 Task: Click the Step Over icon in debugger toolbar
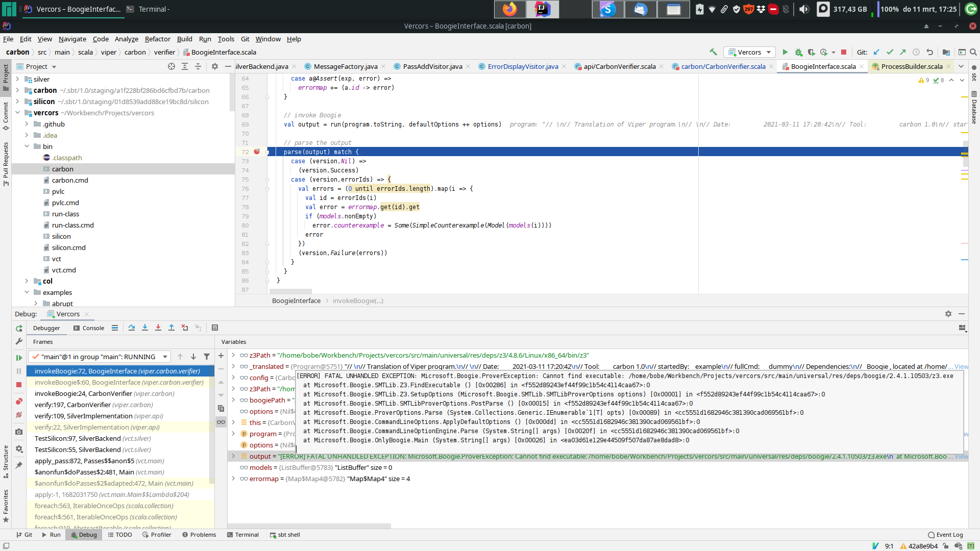132,328
